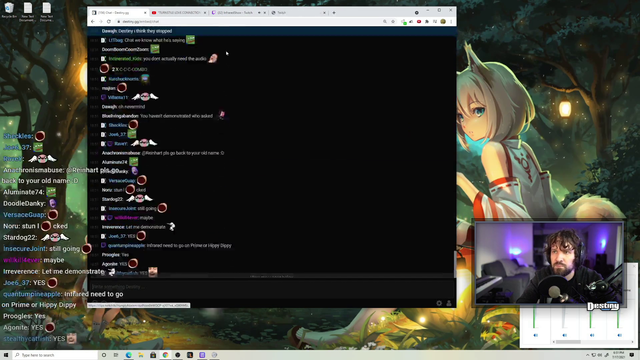Click the first volume mixer slider
640x360 pixels.
[x=534, y=318]
